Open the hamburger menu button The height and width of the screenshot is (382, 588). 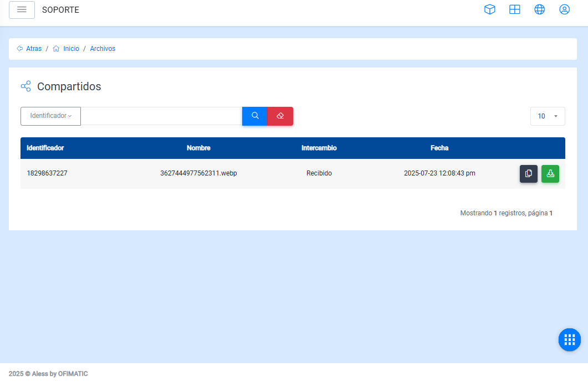click(x=22, y=10)
